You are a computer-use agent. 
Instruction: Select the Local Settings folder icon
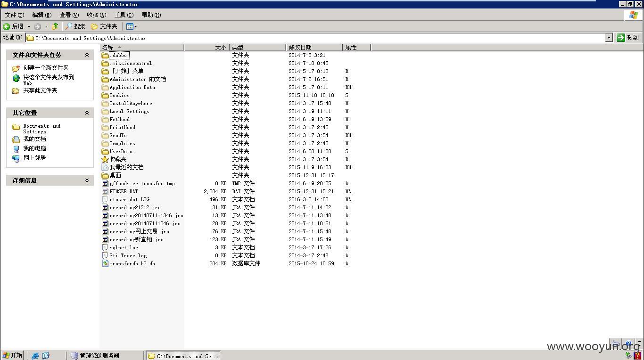click(x=105, y=111)
